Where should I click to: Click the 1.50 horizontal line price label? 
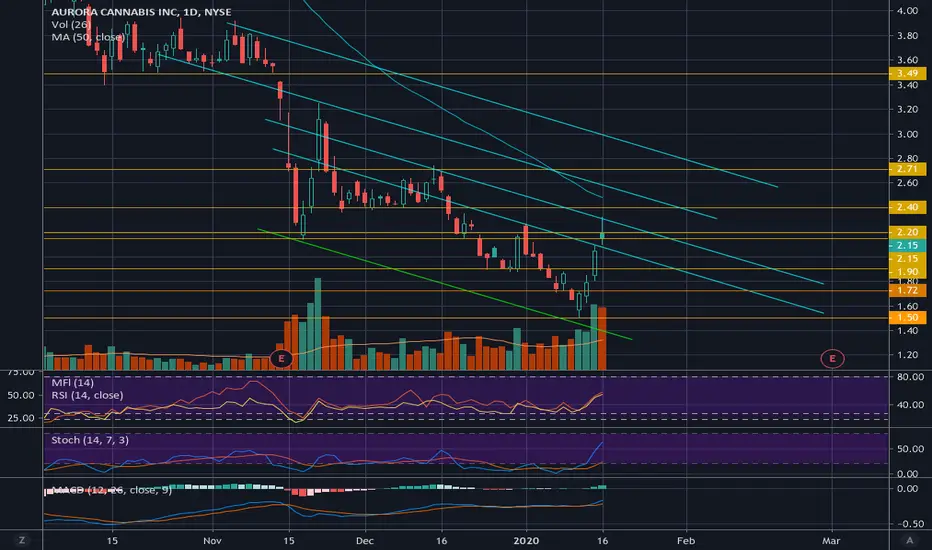(x=907, y=318)
